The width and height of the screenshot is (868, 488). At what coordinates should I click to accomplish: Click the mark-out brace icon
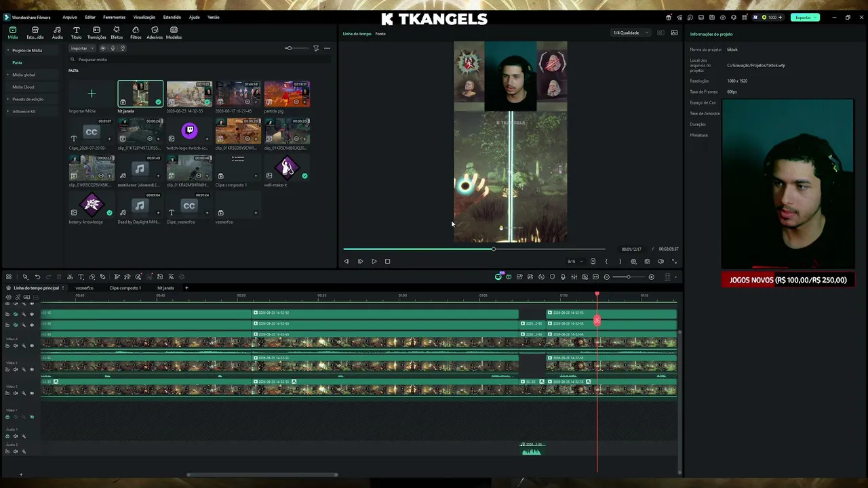click(x=620, y=261)
